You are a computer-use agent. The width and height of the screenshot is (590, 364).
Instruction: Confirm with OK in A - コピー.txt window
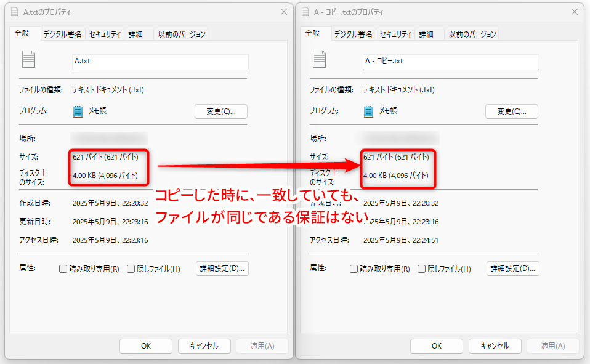437,346
